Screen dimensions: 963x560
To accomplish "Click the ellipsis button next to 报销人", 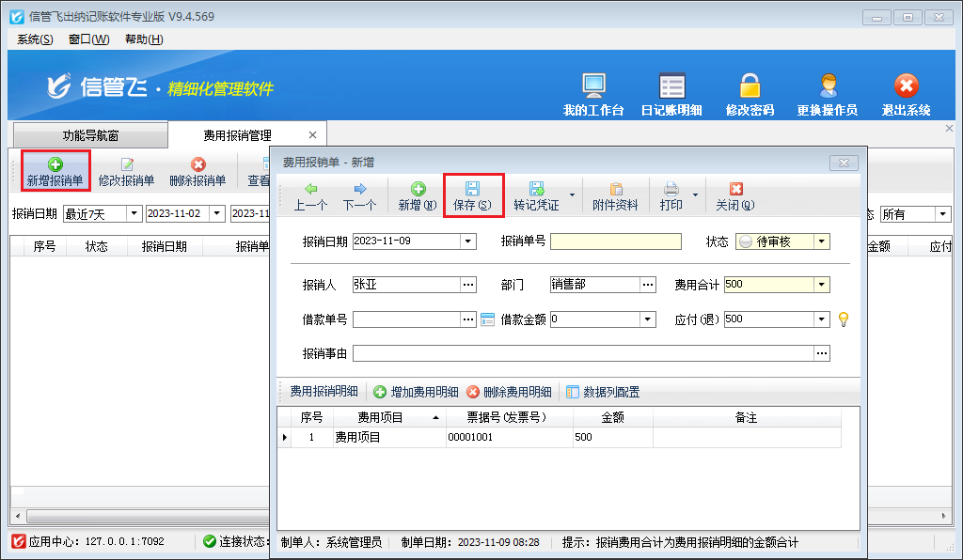I will [468, 285].
